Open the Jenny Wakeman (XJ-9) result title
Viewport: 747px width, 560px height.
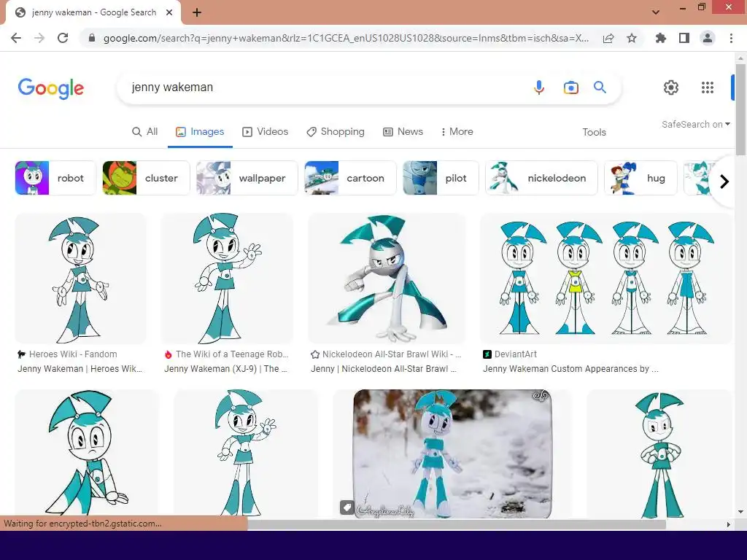click(226, 369)
